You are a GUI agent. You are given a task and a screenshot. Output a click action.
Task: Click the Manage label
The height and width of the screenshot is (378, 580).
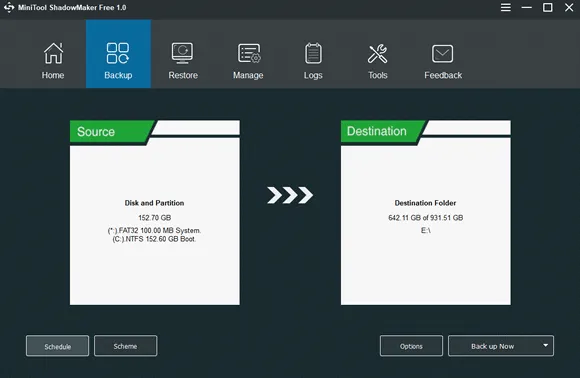248,75
